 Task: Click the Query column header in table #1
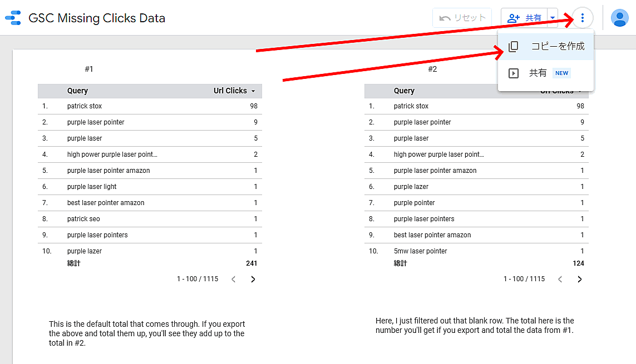pyautogui.click(x=77, y=91)
